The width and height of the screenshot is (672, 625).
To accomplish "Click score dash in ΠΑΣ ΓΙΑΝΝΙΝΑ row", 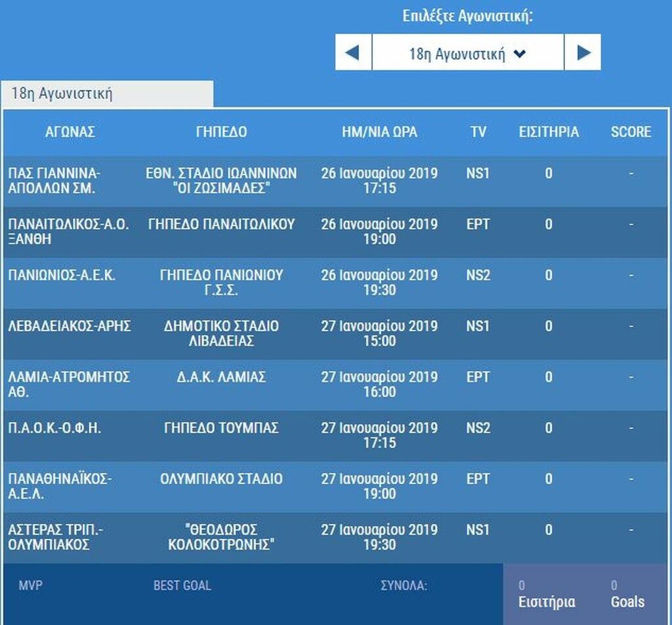I will 631,174.
